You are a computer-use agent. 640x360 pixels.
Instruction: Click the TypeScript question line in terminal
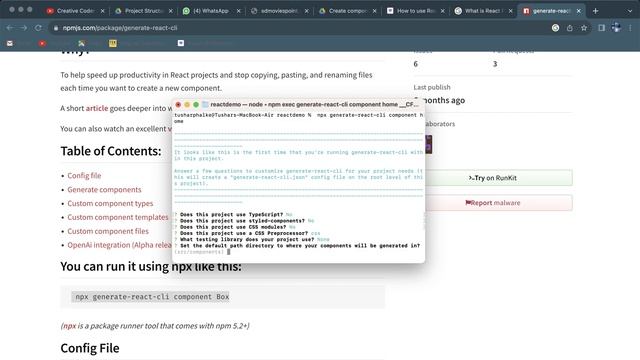(x=233, y=214)
